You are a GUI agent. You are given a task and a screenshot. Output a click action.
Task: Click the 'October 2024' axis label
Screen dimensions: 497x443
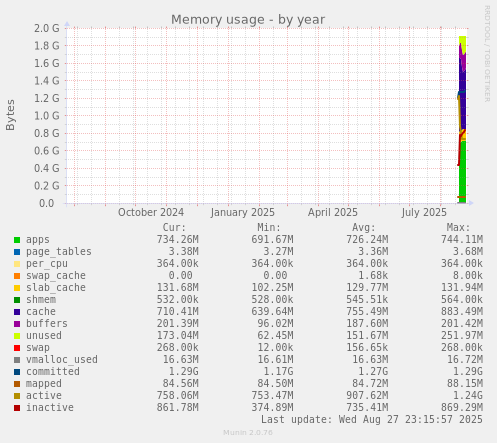(x=151, y=212)
